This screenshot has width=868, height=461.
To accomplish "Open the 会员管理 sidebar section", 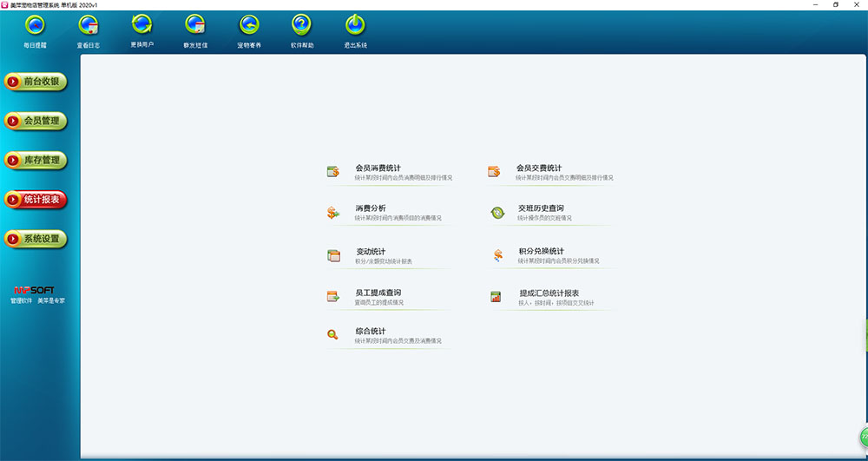I will click(x=36, y=121).
